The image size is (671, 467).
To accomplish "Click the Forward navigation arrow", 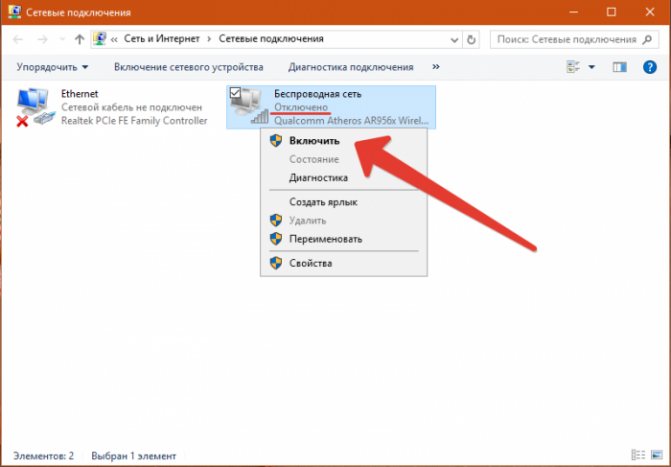I will [42, 39].
